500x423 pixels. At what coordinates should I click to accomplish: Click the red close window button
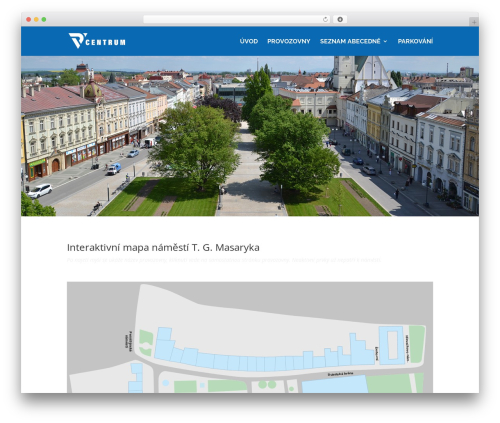coord(29,19)
